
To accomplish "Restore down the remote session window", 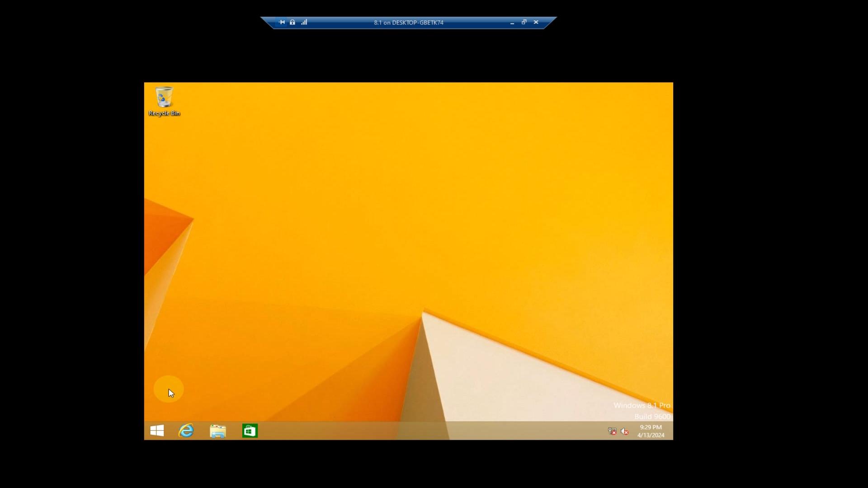I will [524, 22].
